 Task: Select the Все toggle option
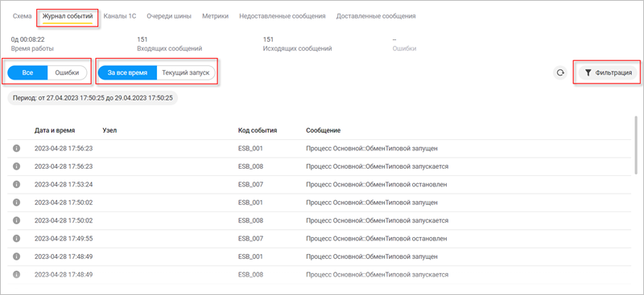pyautogui.click(x=27, y=72)
